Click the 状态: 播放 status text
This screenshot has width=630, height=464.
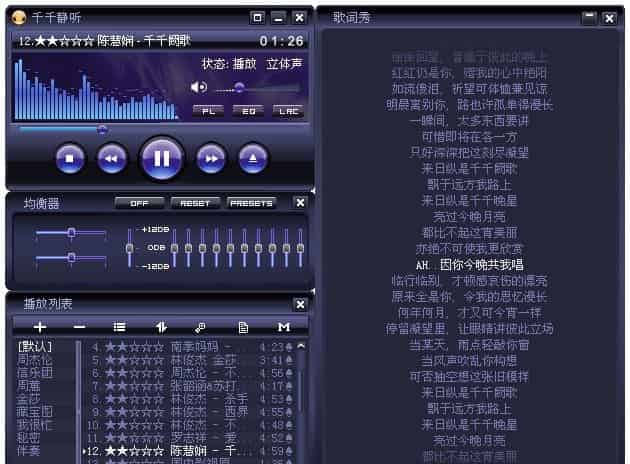[229, 64]
